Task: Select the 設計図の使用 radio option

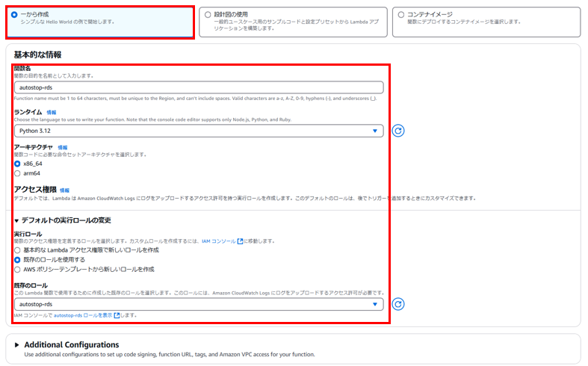Action: [x=208, y=15]
